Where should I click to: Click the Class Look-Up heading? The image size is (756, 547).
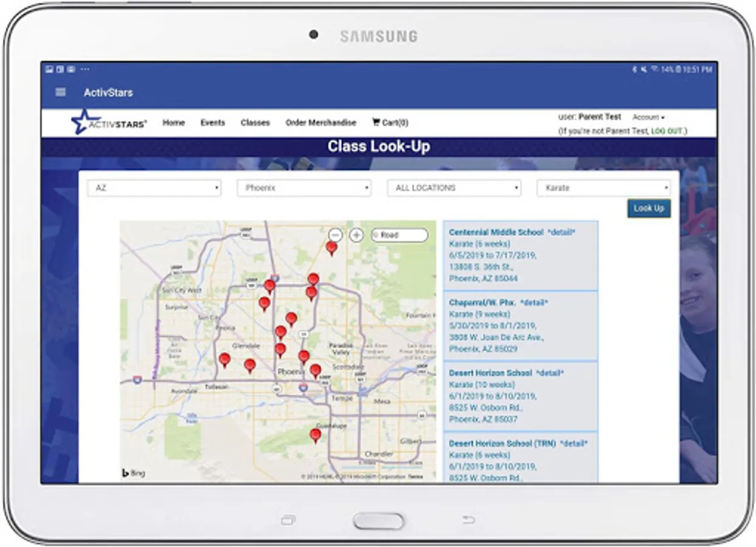coord(379,146)
